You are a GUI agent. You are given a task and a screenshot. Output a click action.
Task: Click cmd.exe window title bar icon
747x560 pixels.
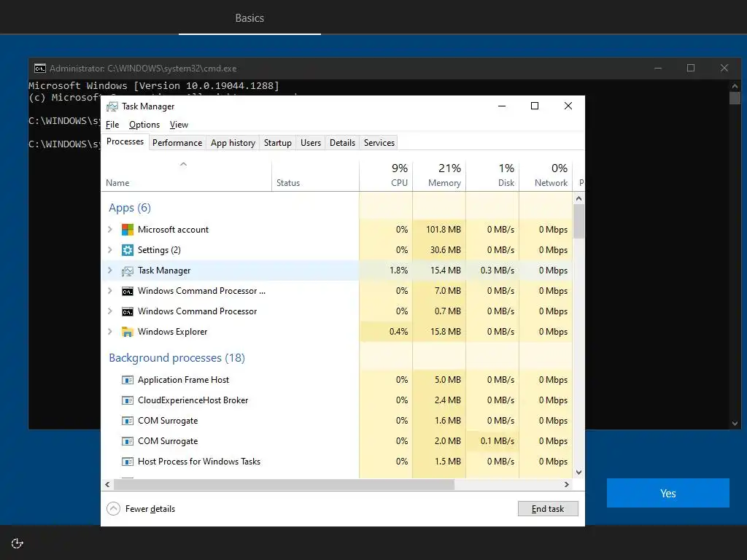click(x=40, y=68)
